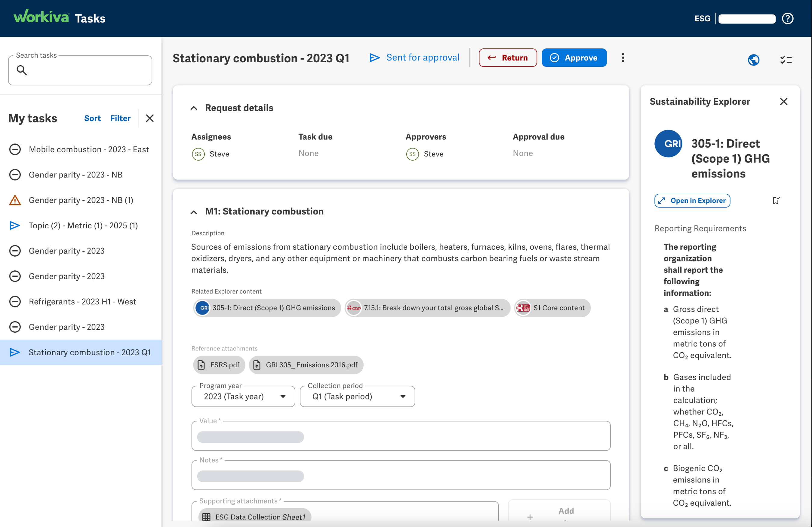
Task: Approve the Stationary combustion task
Action: click(574, 58)
